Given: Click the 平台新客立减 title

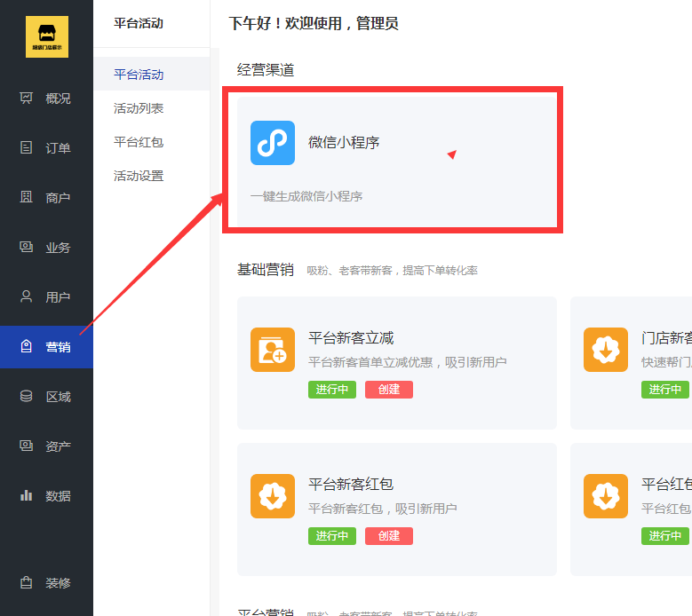Looking at the screenshot, I should 351,338.
